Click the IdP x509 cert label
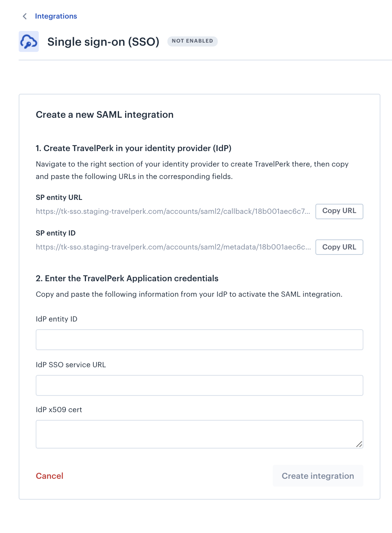Image resolution: width=392 pixels, height=533 pixels. click(59, 410)
